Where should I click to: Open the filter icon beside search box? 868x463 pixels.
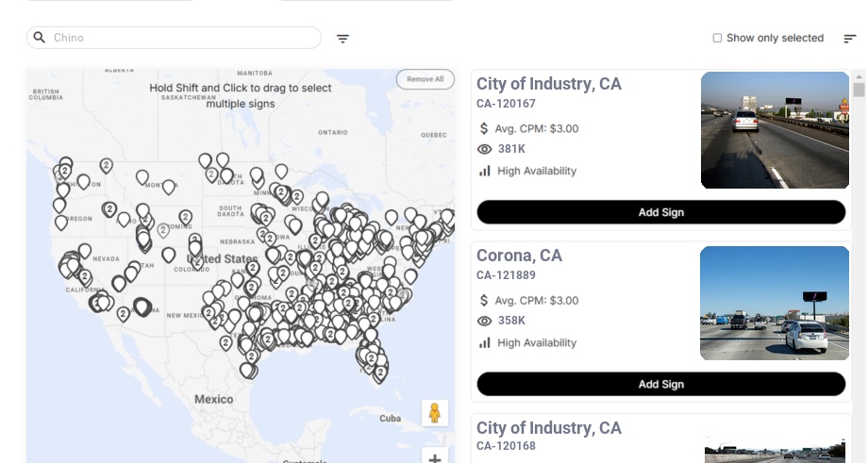click(x=342, y=39)
